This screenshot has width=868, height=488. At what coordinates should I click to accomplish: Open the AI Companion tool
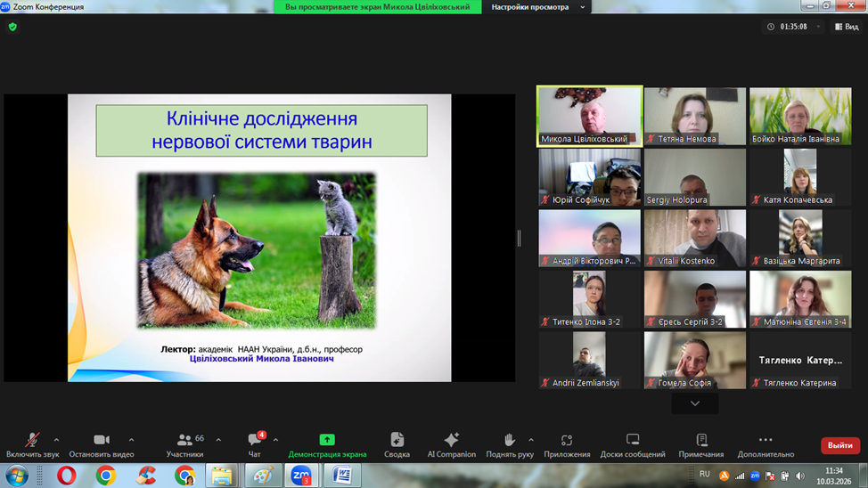451,444
